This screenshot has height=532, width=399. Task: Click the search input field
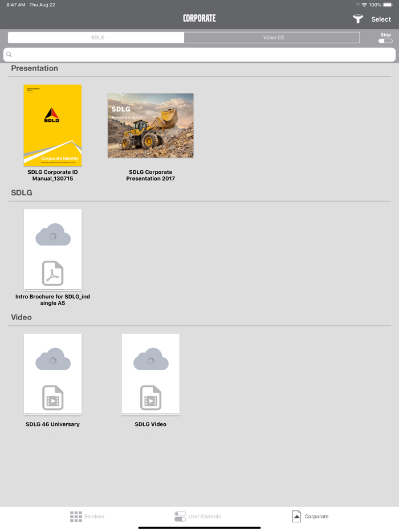tap(199, 55)
